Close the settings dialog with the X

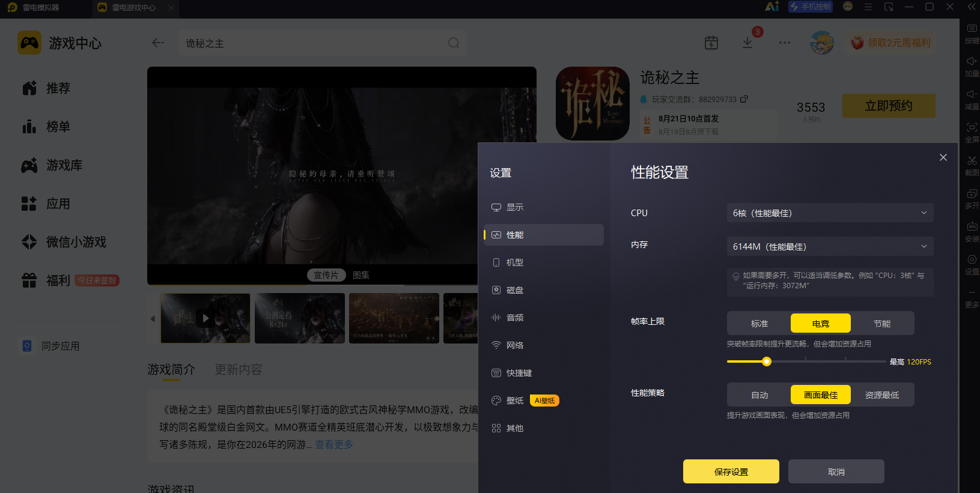pyautogui.click(x=943, y=157)
